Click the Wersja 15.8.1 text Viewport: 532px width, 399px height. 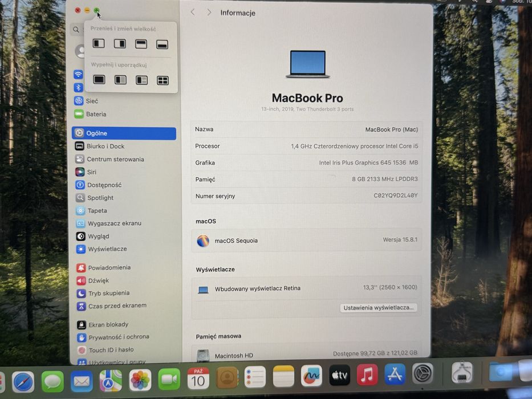click(400, 239)
